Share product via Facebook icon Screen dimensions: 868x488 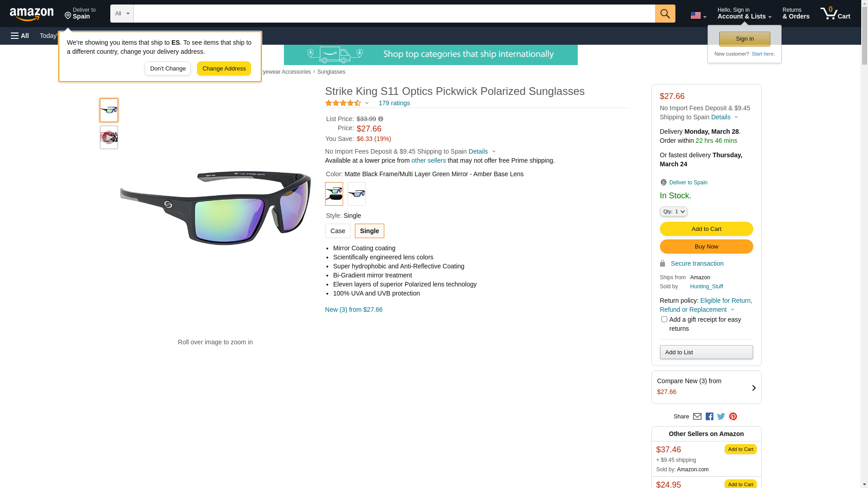tap(709, 417)
